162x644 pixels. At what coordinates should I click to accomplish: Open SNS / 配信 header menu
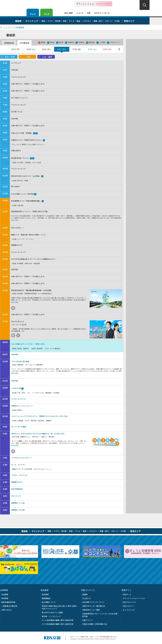click(x=68, y=13)
